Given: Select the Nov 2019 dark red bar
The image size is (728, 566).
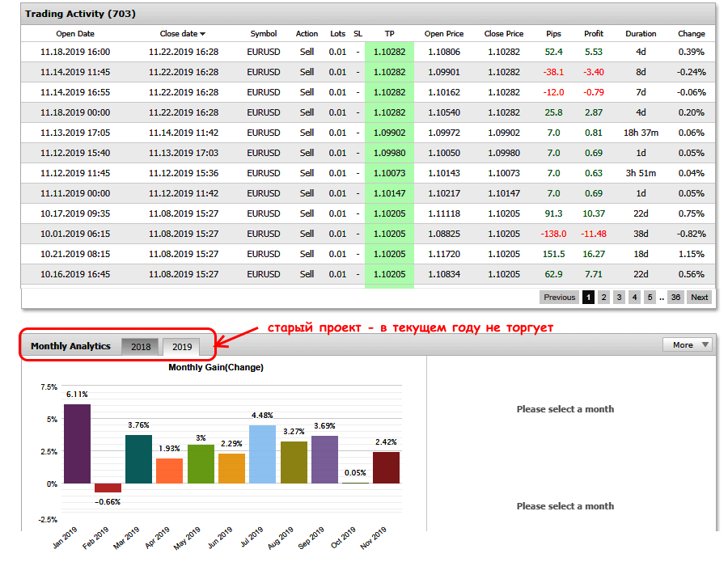Looking at the screenshot, I should coord(386,467).
